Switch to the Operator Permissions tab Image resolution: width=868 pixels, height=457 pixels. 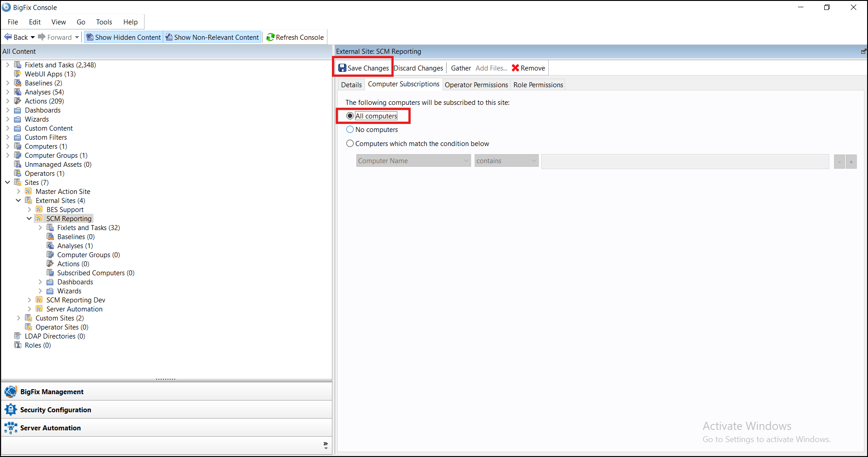[x=476, y=85]
